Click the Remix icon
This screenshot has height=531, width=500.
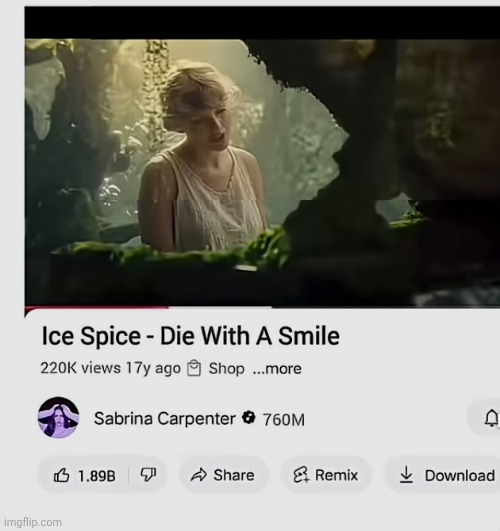pyautogui.click(x=301, y=475)
